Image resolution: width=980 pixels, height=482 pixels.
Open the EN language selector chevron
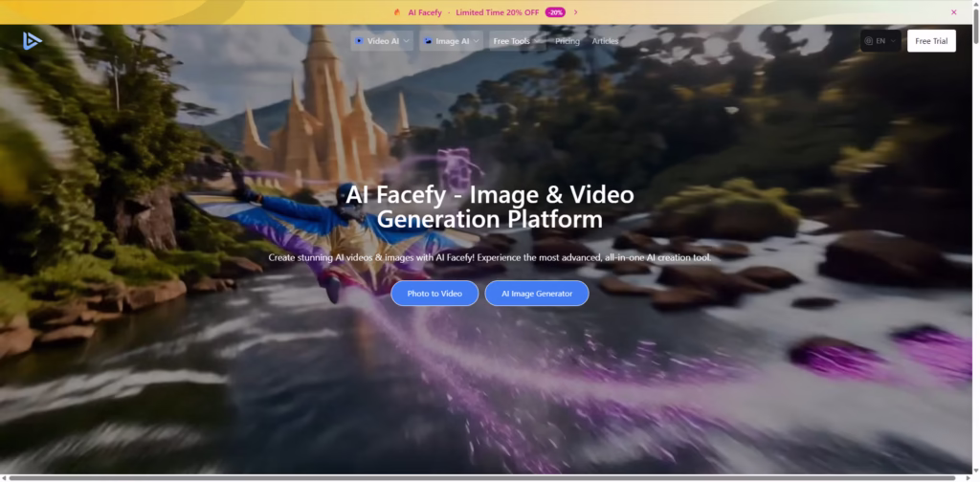coord(893,41)
